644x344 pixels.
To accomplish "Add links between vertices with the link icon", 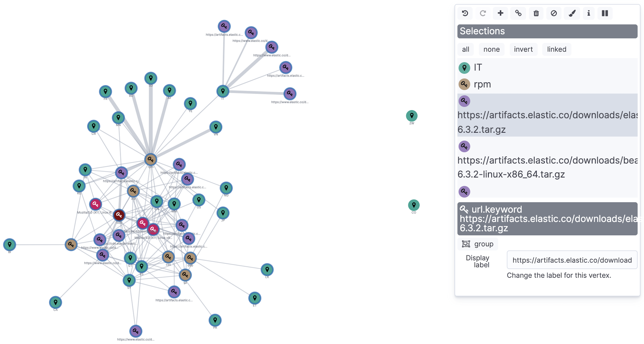I will [x=518, y=13].
